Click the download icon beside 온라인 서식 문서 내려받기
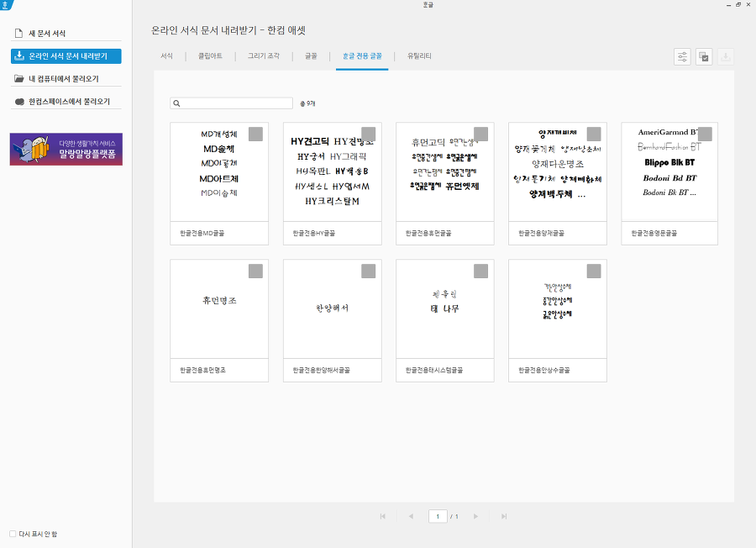Screen dimensions: 756x548 [19, 56]
